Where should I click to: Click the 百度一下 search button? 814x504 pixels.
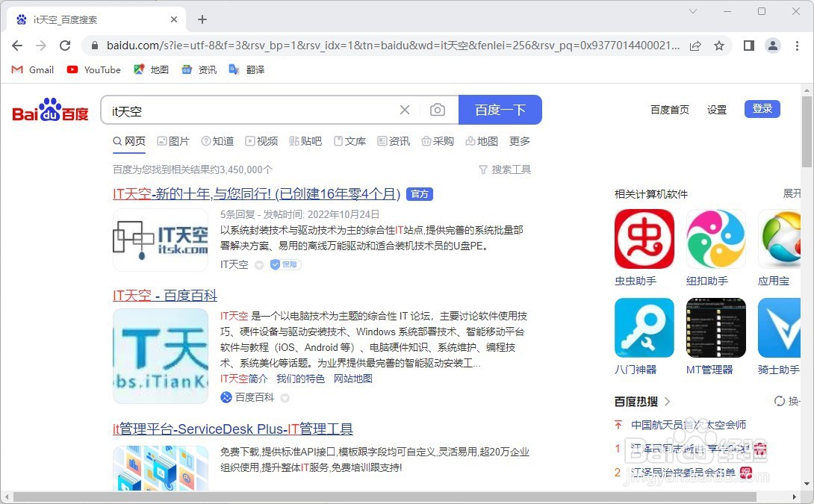(500, 110)
